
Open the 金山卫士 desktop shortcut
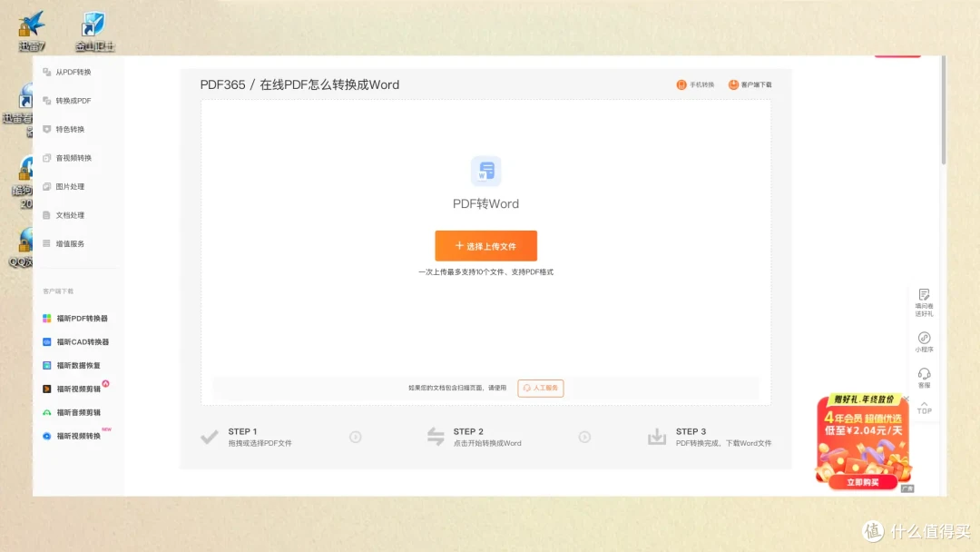[x=94, y=31]
